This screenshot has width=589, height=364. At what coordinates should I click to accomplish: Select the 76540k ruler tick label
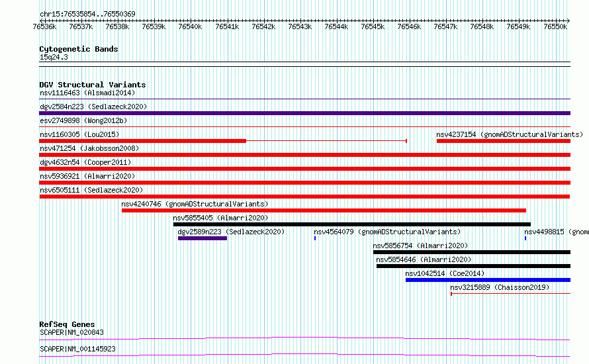[x=190, y=26]
